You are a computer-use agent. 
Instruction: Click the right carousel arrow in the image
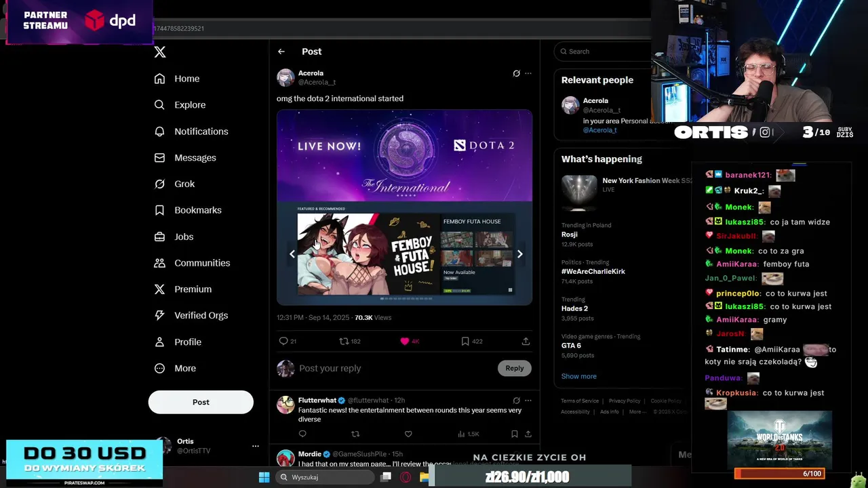(x=519, y=254)
